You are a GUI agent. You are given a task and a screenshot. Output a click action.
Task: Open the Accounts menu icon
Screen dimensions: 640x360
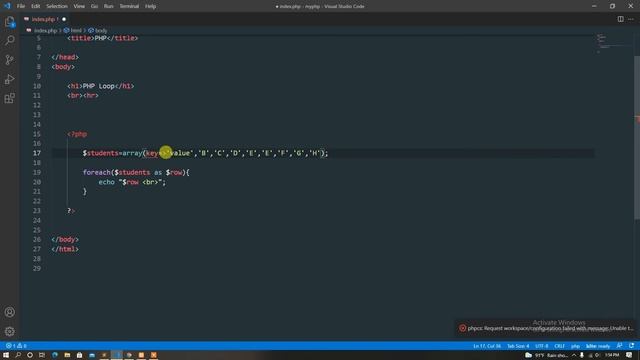9,312
